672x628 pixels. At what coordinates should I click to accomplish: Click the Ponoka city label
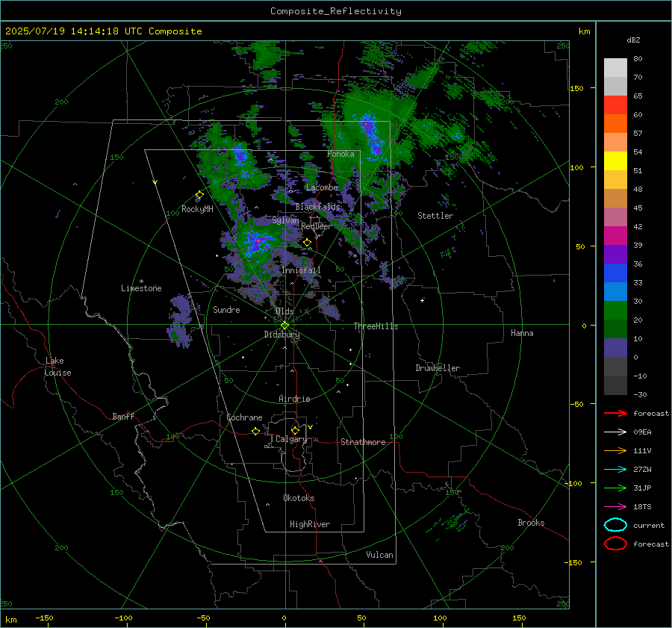click(x=340, y=154)
